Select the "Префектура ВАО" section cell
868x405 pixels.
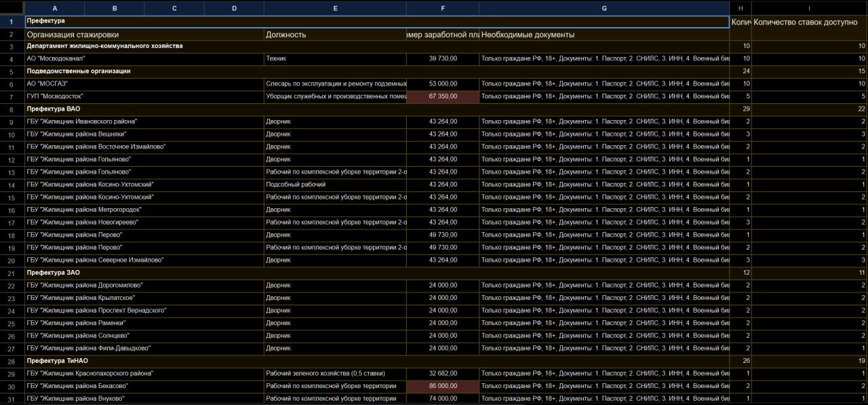coord(377,109)
